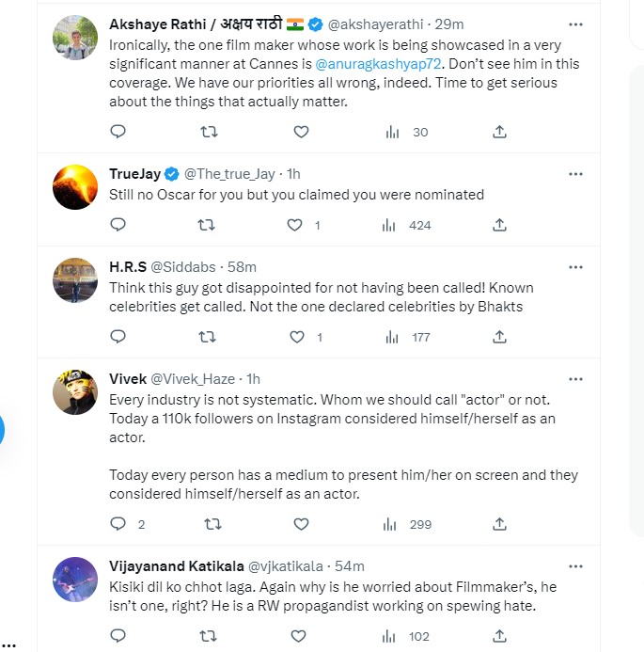
Task: Share Akshaye Rathi's tweet
Action: (x=500, y=132)
